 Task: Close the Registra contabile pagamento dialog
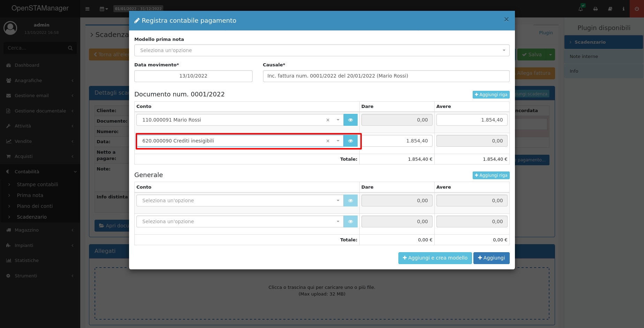(506, 20)
